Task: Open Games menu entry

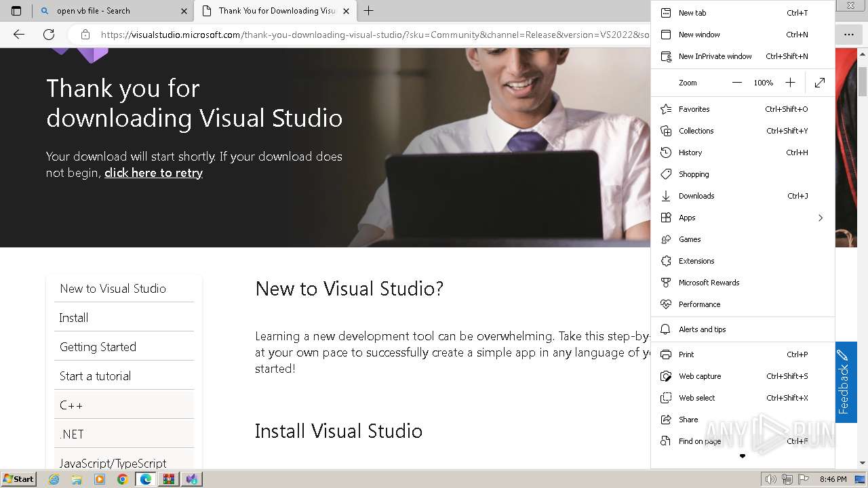Action: [x=743, y=239]
